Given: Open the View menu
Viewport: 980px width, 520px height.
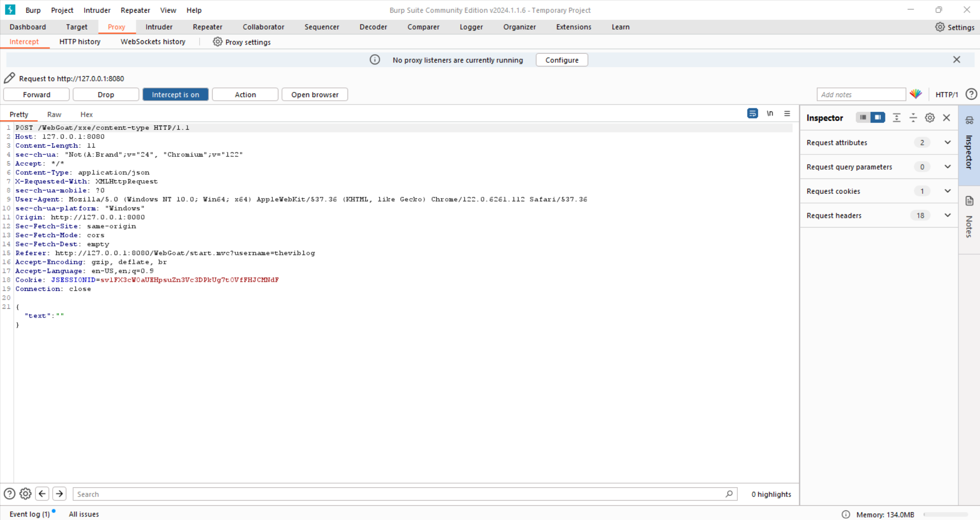Looking at the screenshot, I should pos(168,10).
